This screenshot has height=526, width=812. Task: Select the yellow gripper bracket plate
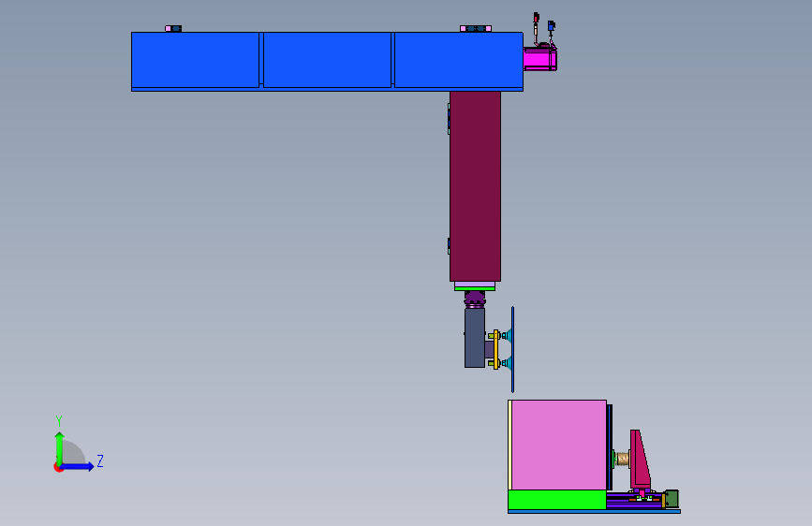pos(496,349)
